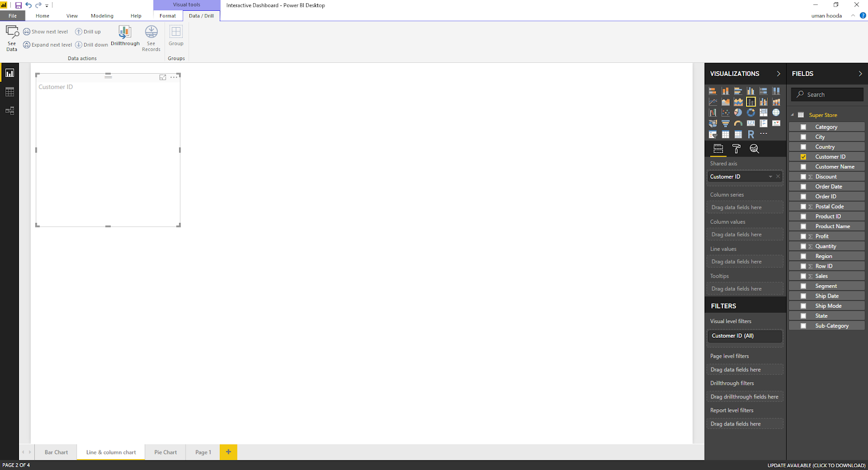868x470 pixels.
Task: Uncheck the Customer ID field
Action: click(x=803, y=157)
